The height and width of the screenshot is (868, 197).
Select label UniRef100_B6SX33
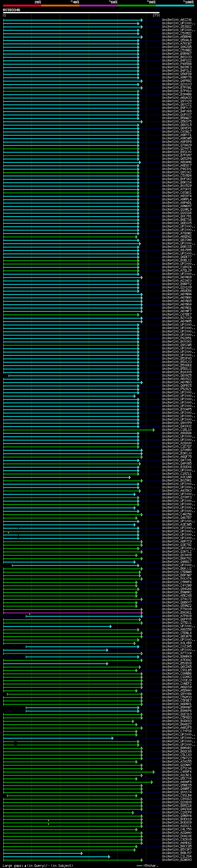[177, 57]
